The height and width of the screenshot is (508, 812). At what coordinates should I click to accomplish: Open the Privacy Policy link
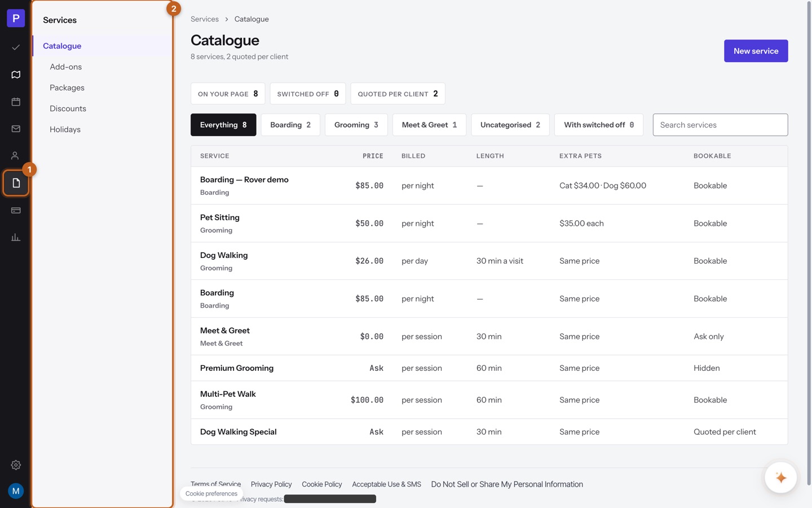click(x=271, y=484)
